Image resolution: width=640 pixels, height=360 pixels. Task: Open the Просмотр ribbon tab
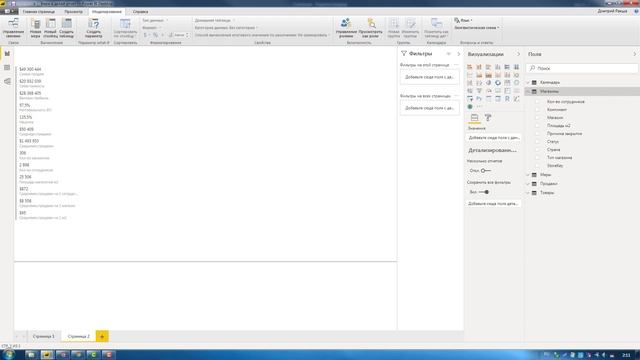coord(73,11)
